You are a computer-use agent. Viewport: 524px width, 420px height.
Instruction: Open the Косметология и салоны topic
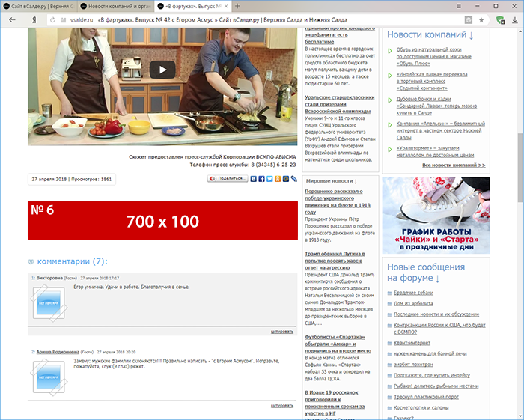pos(421,407)
